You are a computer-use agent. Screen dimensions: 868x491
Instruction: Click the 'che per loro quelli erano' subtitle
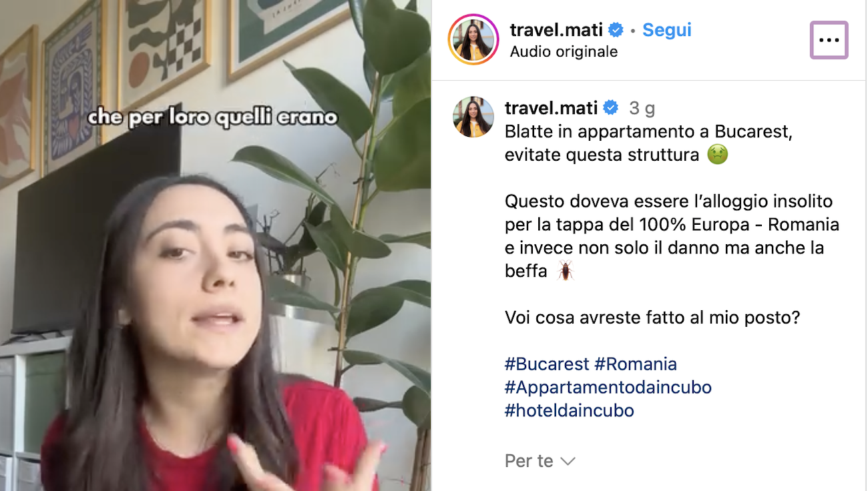click(213, 117)
